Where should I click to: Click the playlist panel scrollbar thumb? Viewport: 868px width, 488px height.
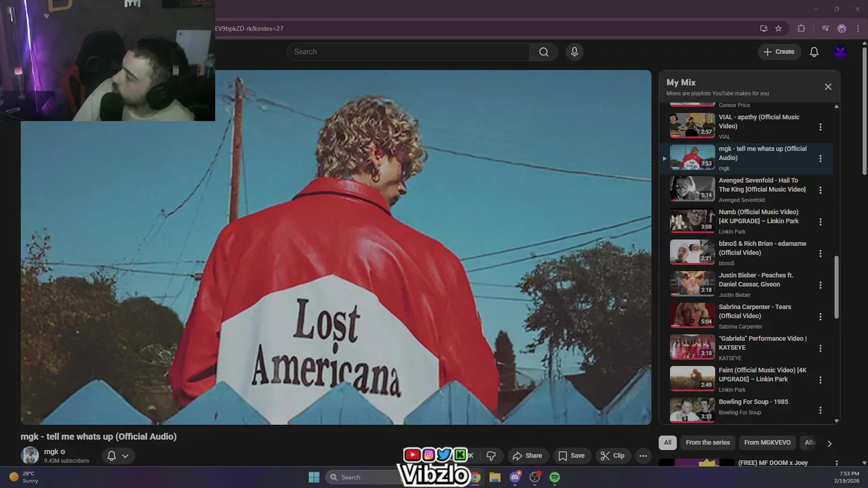coord(836,287)
